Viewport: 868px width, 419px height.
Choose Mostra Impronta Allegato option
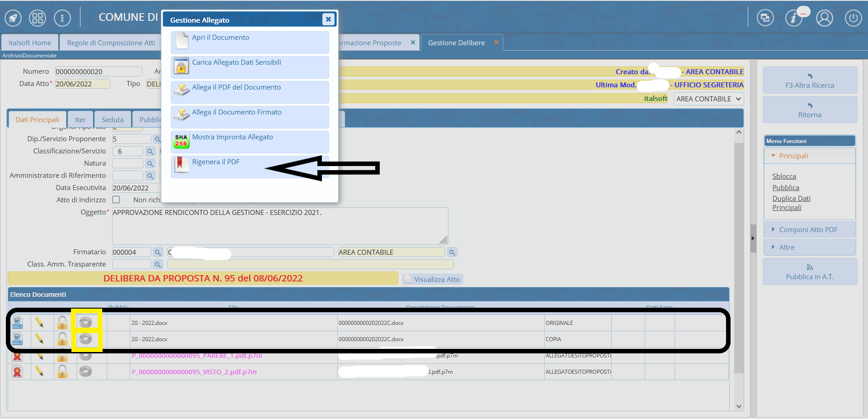(x=232, y=137)
